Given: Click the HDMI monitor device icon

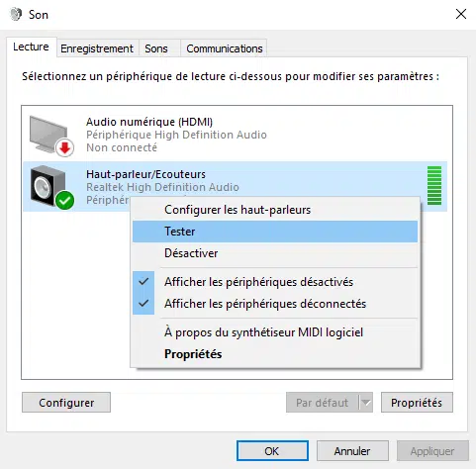Looking at the screenshot, I should click(51, 136).
